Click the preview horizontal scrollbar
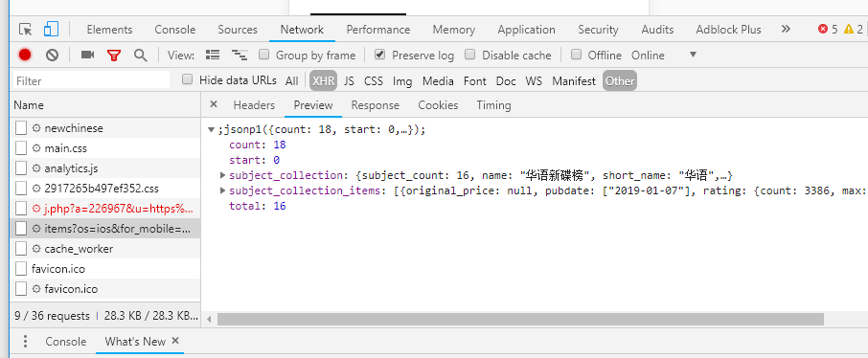 (520, 320)
